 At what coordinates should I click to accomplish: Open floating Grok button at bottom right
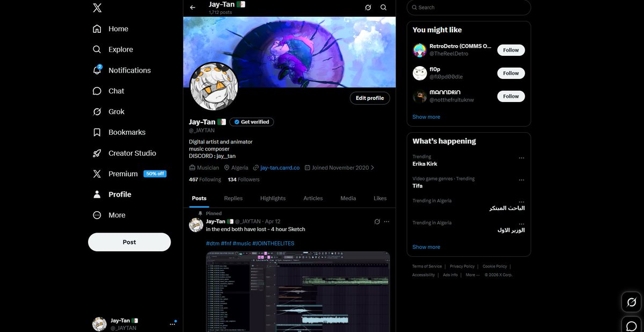632,302
